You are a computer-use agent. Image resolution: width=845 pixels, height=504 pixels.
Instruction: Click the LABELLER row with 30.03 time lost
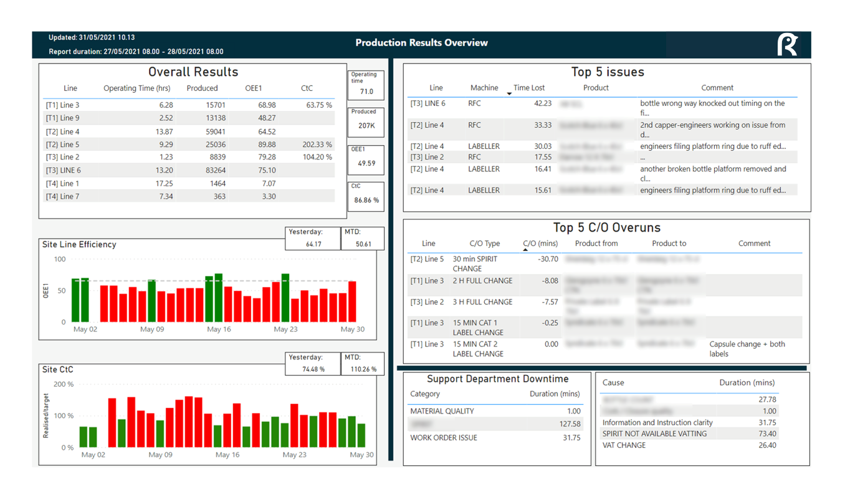click(603, 147)
